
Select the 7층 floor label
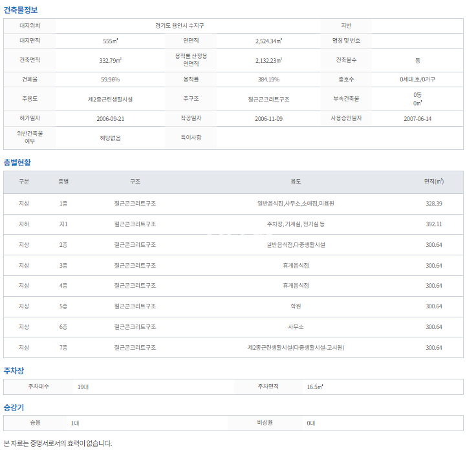coord(63,348)
